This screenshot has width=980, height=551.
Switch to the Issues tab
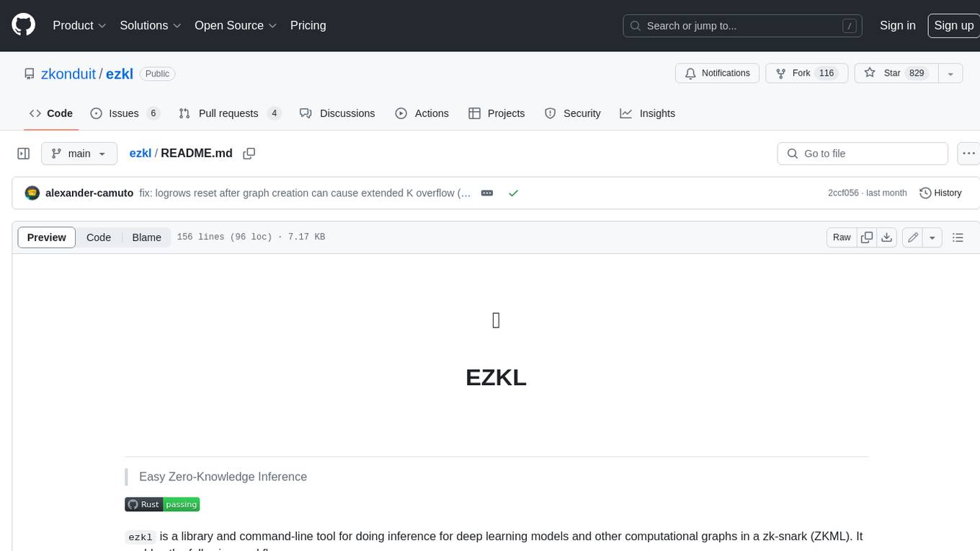(x=125, y=113)
